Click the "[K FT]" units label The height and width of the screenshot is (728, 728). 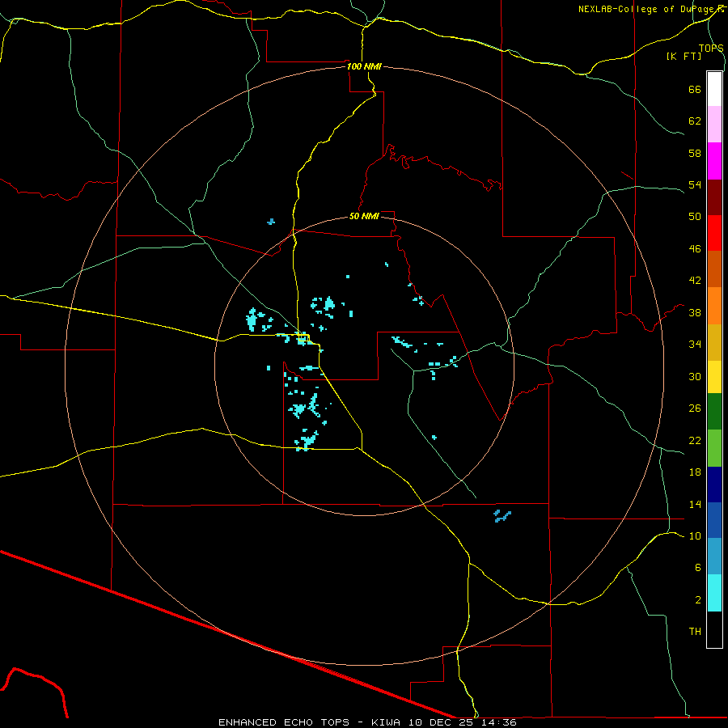click(684, 56)
